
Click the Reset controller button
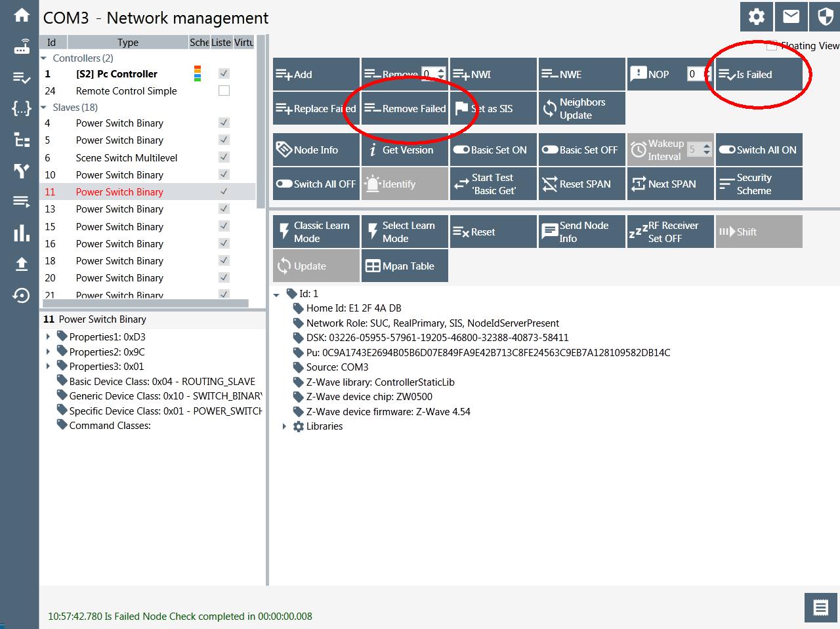click(493, 232)
